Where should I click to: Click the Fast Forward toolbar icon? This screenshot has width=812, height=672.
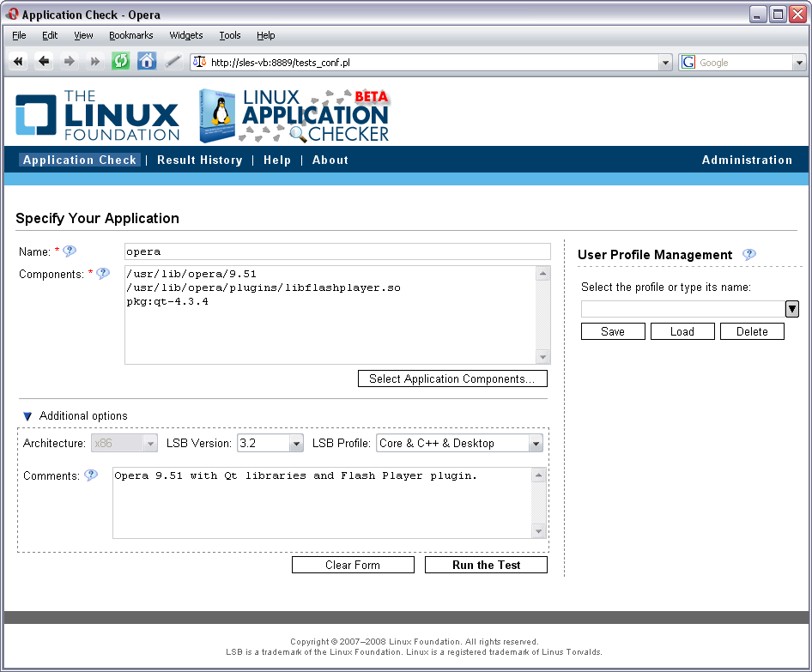click(x=94, y=62)
